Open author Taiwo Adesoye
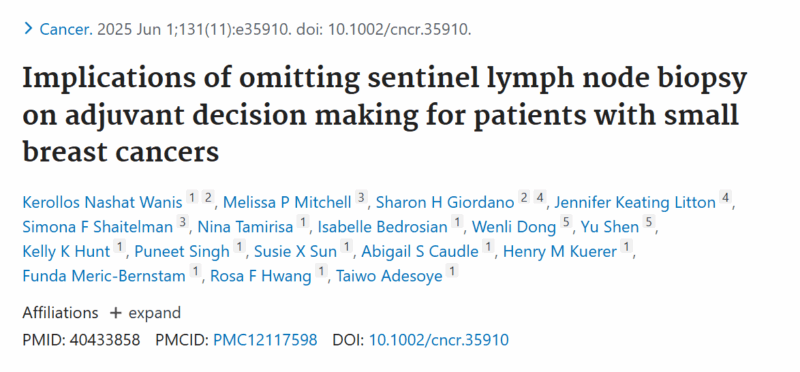Viewport: 800px width, 372px height. pyautogui.click(x=389, y=276)
